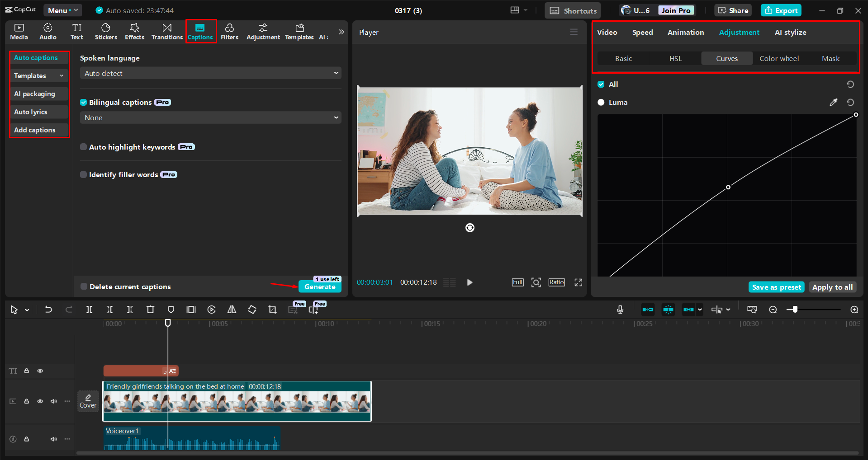Select the Animation tab
The image size is (868, 460).
[685, 32]
